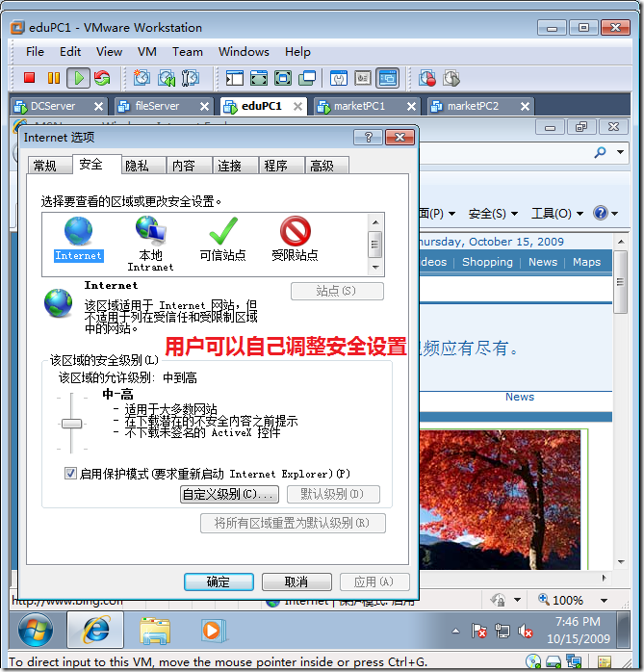Click the autumn tree photo on MSN page

pos(500,500)
